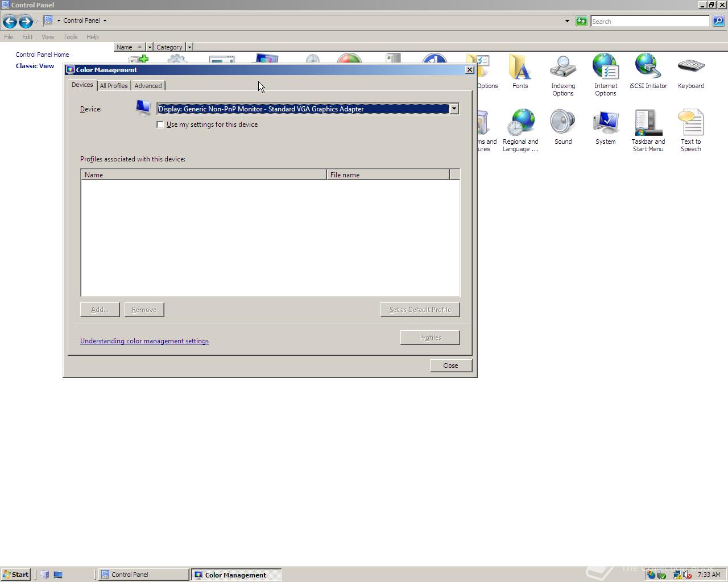Open the Text to Speech item

click(691, 131)
